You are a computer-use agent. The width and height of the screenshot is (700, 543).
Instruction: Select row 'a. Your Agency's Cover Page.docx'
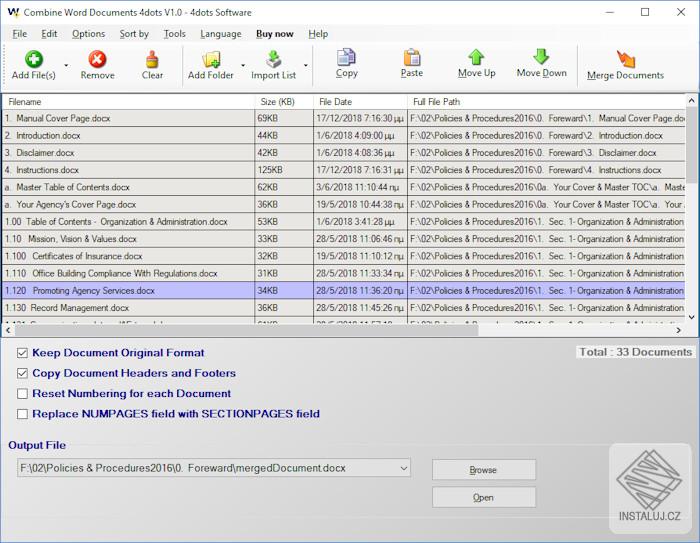[x=344, y=205]
